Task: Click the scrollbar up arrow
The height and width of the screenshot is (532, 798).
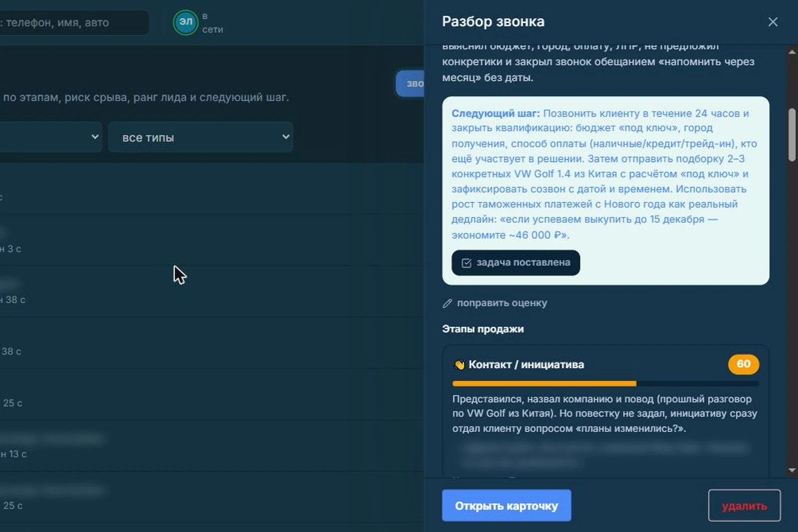Action: click(x=792, y=52)
